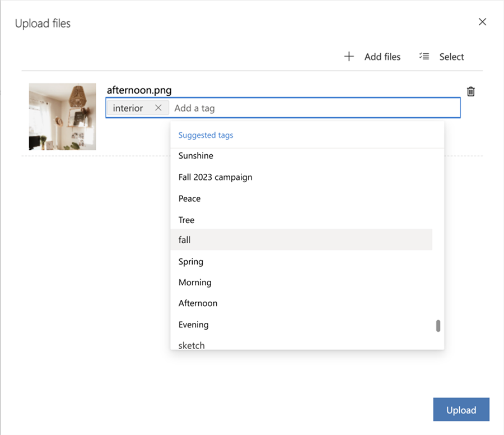Image resolution: width=504 pixels, height=435 pixels.
Task: Select the sketch suggested tag
Action: (x=191, y=344)
